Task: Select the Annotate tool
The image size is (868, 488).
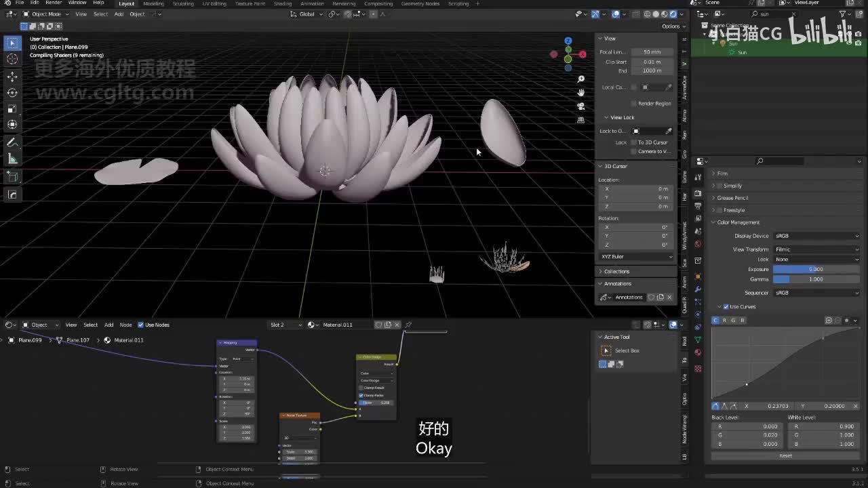Action: (12, 142)
